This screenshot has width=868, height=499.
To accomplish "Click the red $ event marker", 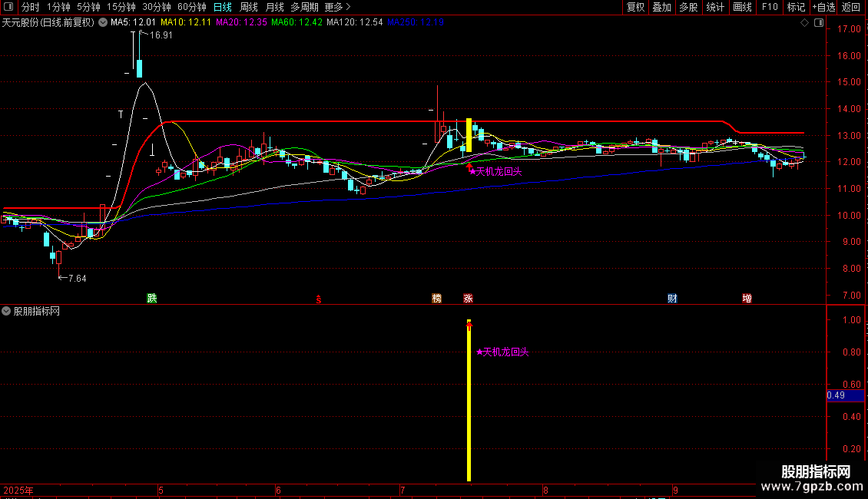I will coord(318,299).
